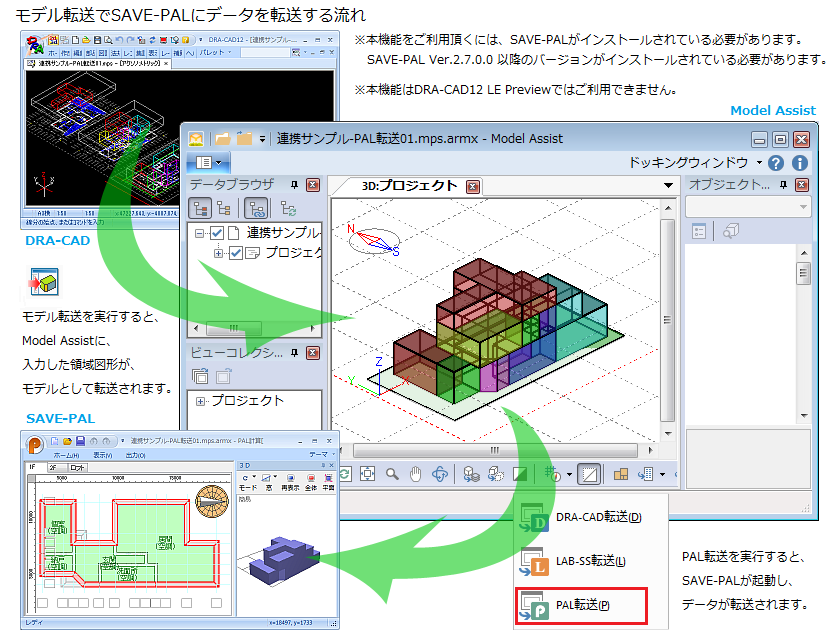This screenshot has height=640, width=840.
Task: Click the 全体 button in SAVE-PAL 3D panel
Action: tap(311, 481)
